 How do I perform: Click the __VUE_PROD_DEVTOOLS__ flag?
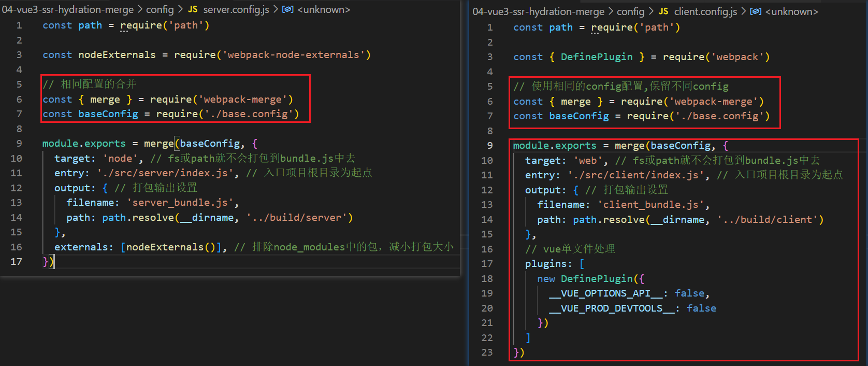click(612, 308)
